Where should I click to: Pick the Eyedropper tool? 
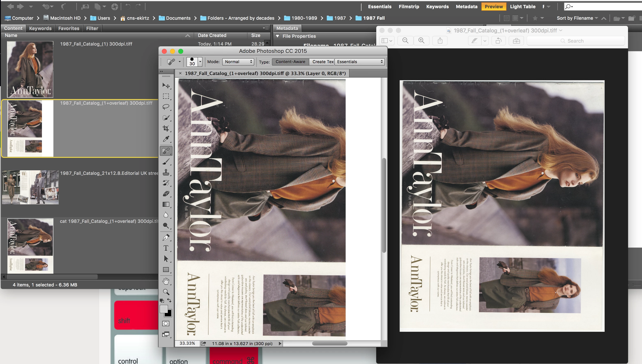point(166,139)
